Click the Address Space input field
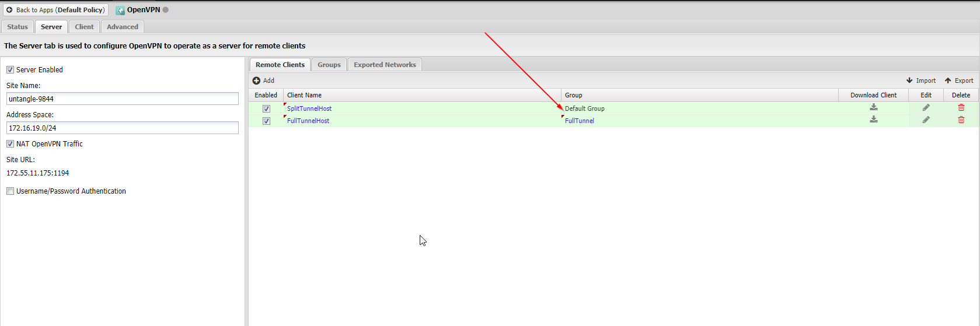Viewport: 980px width, 326px height. 123,128
